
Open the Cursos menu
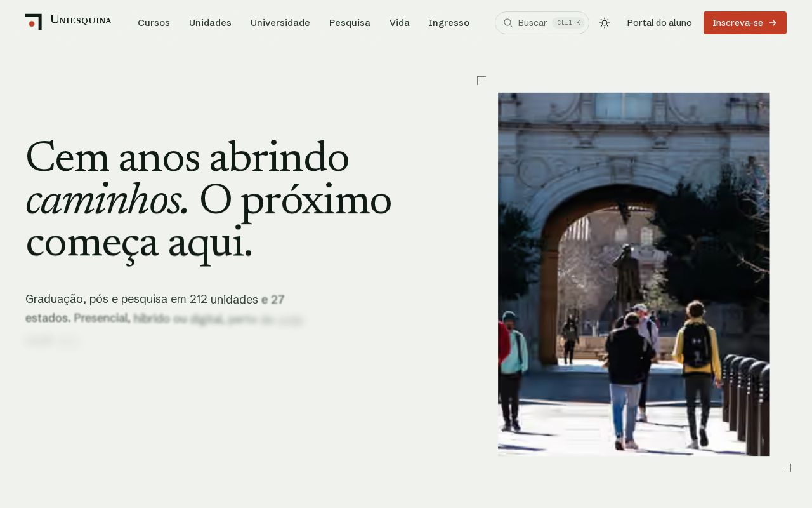pyautogui.click(x=154, y=23)
